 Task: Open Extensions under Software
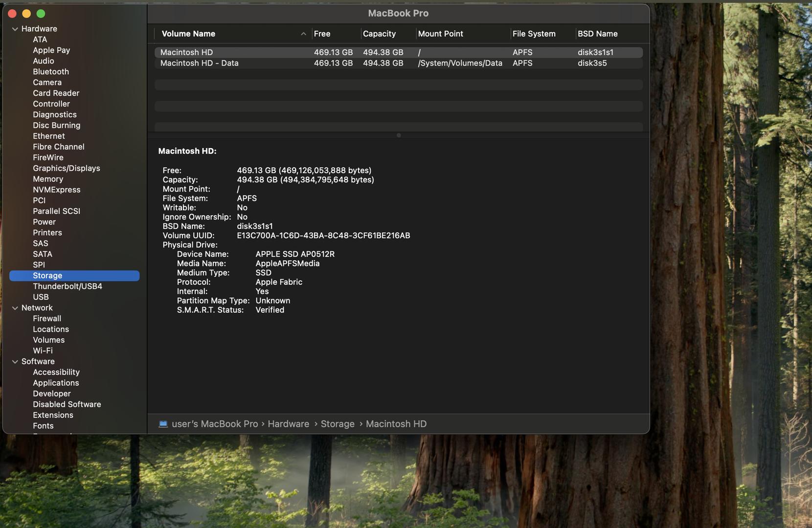click(53, 416)
